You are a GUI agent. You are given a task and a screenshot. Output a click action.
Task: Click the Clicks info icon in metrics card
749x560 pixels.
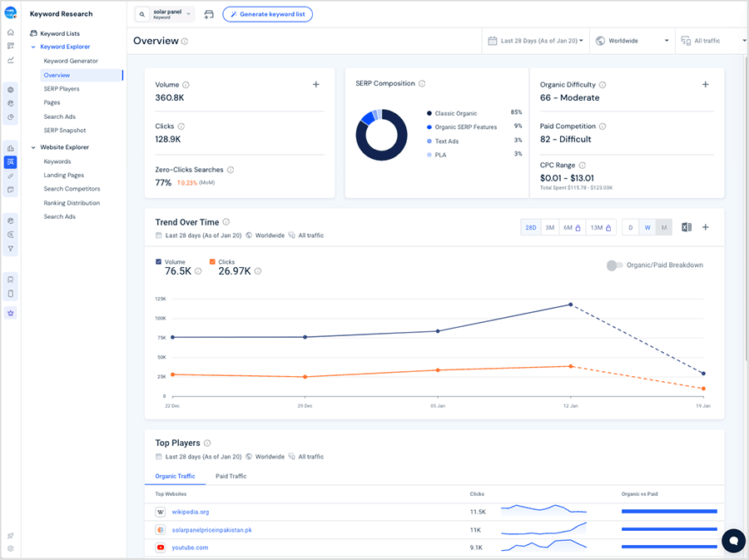click(x=181, y=126)
